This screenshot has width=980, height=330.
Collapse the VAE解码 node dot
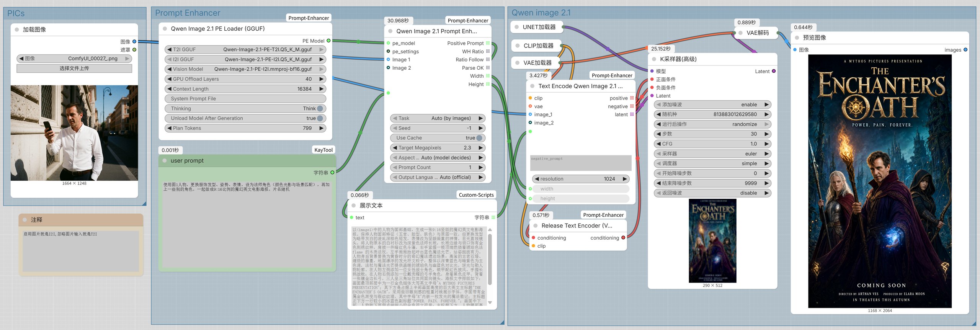(x=741, y=33)
